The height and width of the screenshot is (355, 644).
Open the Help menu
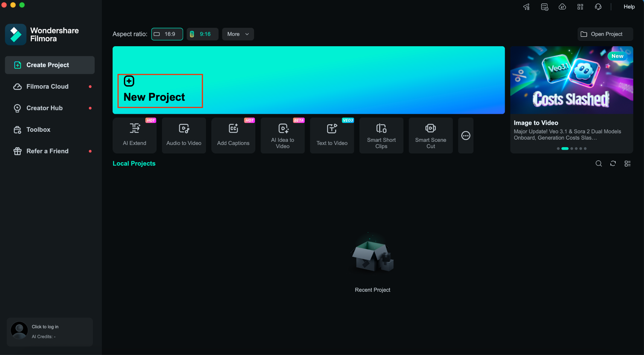[629, 7]
